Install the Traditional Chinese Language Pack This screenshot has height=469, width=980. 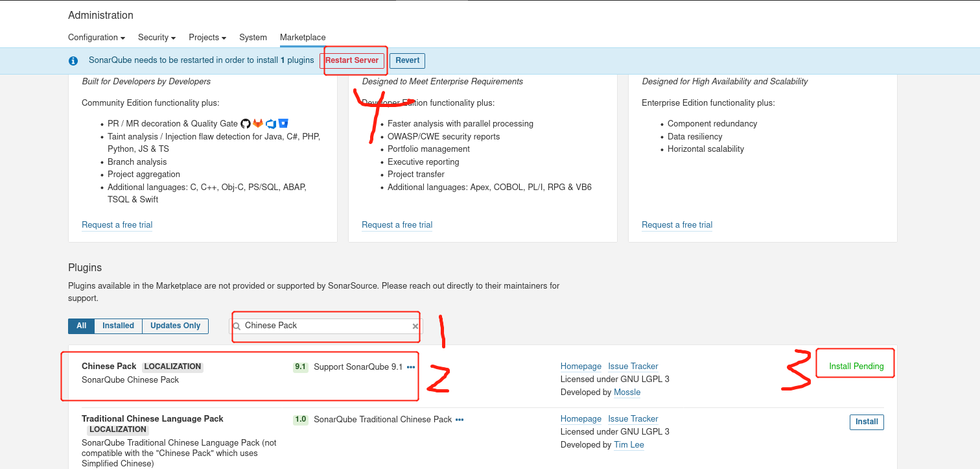click(x=867, y=422)
